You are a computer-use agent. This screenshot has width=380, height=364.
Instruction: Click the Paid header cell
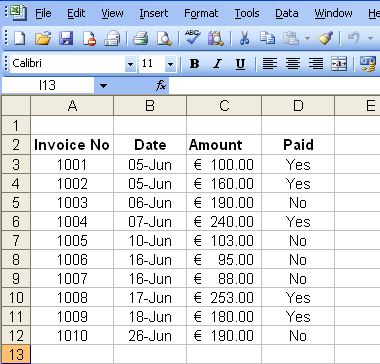tap(298, 145)
